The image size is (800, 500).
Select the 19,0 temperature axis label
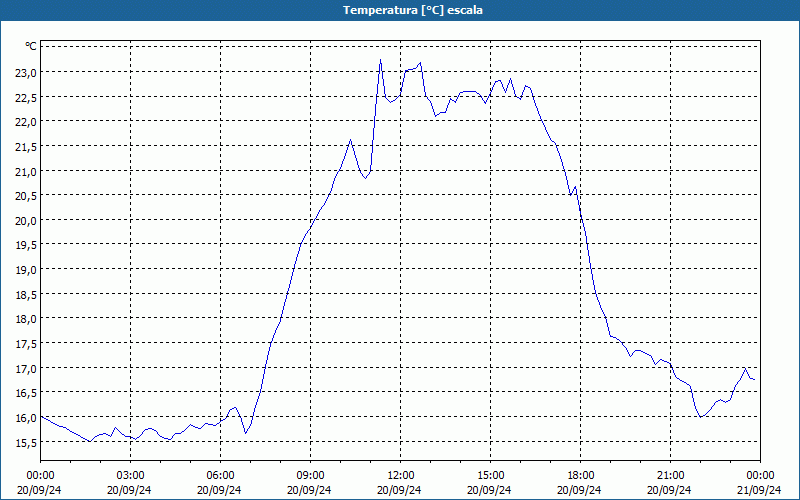tap(26, 270)
